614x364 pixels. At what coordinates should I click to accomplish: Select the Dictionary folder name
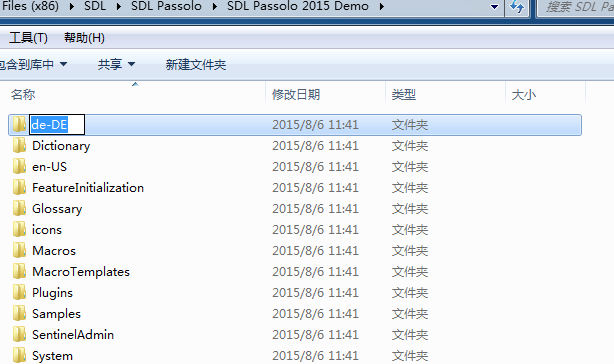coord(61,146)
